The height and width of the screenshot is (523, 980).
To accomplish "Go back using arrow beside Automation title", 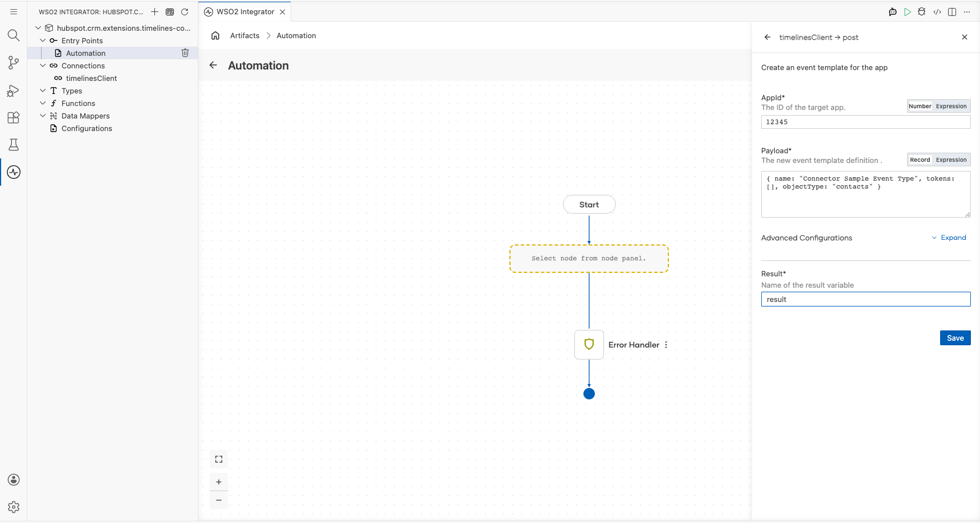I will (x=213, y=65).
